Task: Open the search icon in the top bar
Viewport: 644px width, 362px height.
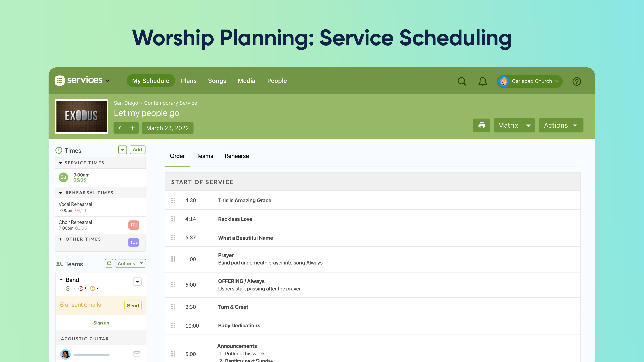Action: click(x=462, y=81)
